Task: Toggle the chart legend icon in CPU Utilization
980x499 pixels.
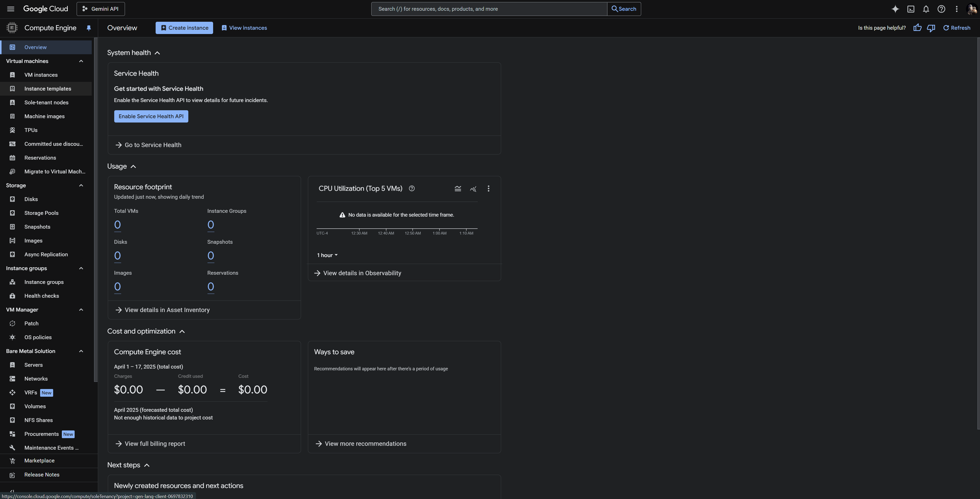Action: click(458, 188)
